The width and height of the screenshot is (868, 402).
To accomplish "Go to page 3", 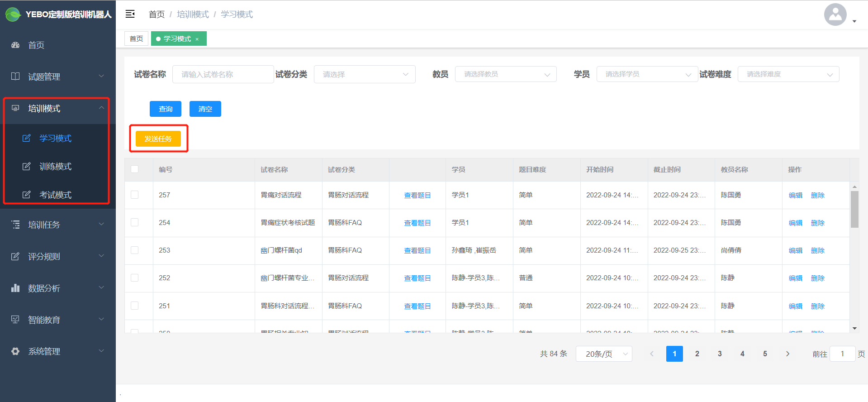I will (x=720, y=354).
